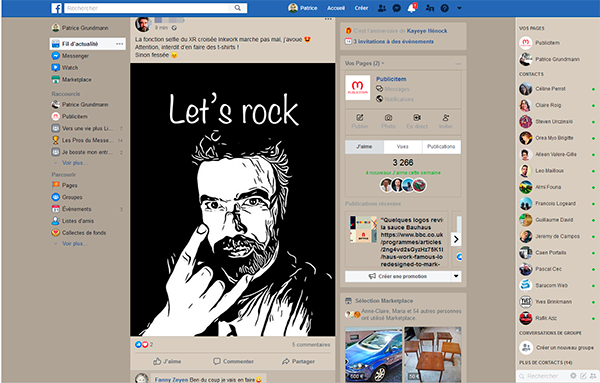The image size is (600, 383).
Task: Open account menu dropdown arrow in top bar
Action: point(459,8)
